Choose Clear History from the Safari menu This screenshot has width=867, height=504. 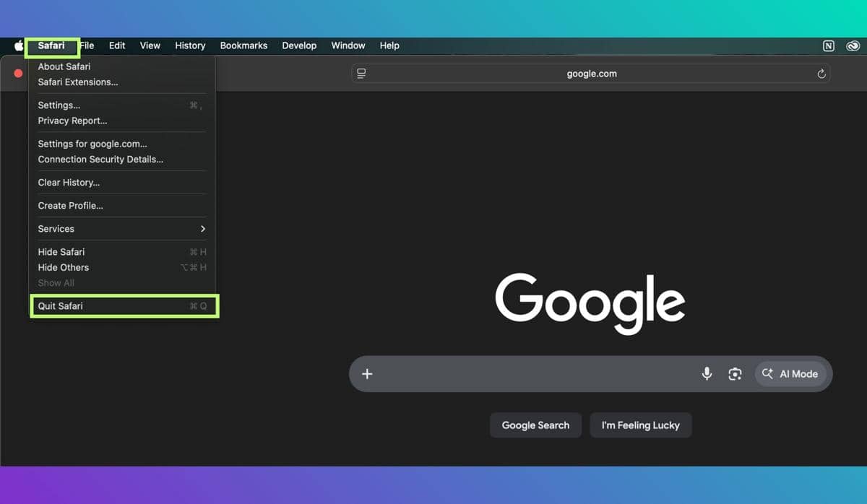(x=69, y=182)
